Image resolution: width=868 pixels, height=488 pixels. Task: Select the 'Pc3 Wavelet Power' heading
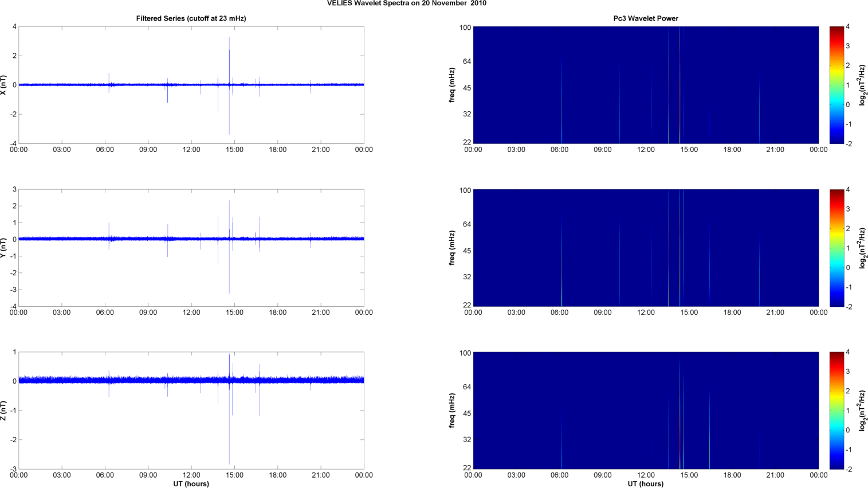coord(645,18)
